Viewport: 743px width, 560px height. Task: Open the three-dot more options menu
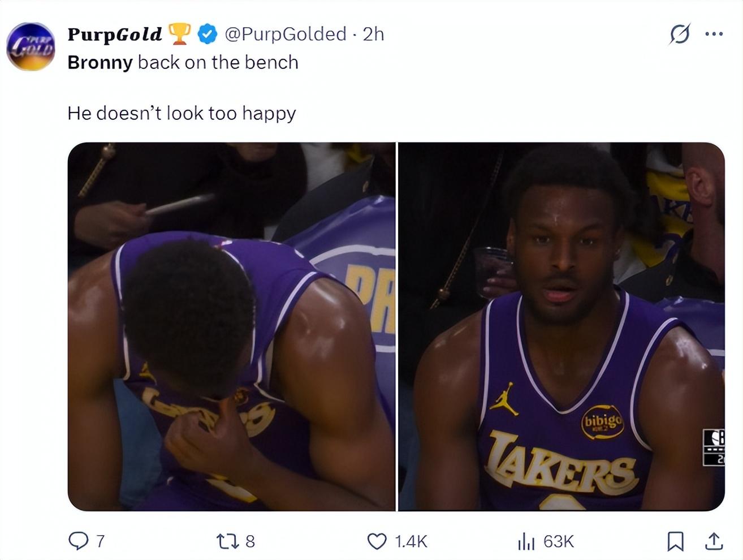point(714,34)
